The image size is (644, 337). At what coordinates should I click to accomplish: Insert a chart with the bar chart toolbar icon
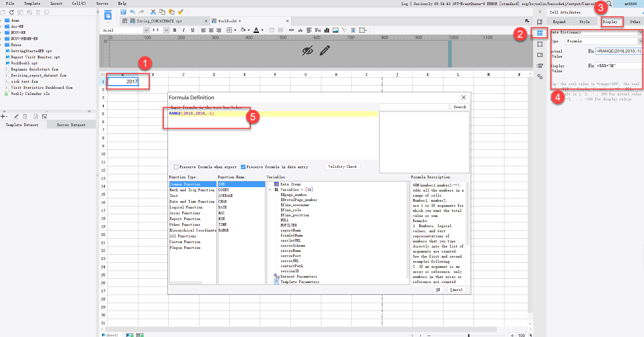pyautogui.click(x=326, y=30)
